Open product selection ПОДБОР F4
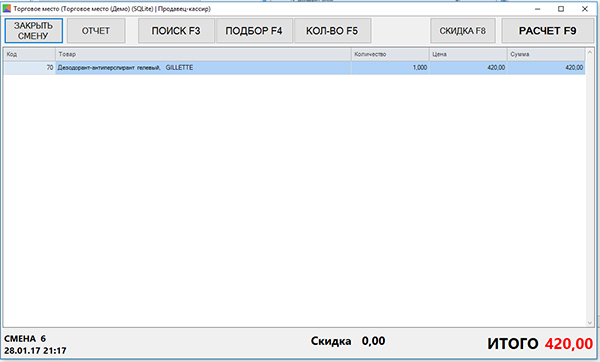Viewport: 600px width, 362px height. [254, 31]
